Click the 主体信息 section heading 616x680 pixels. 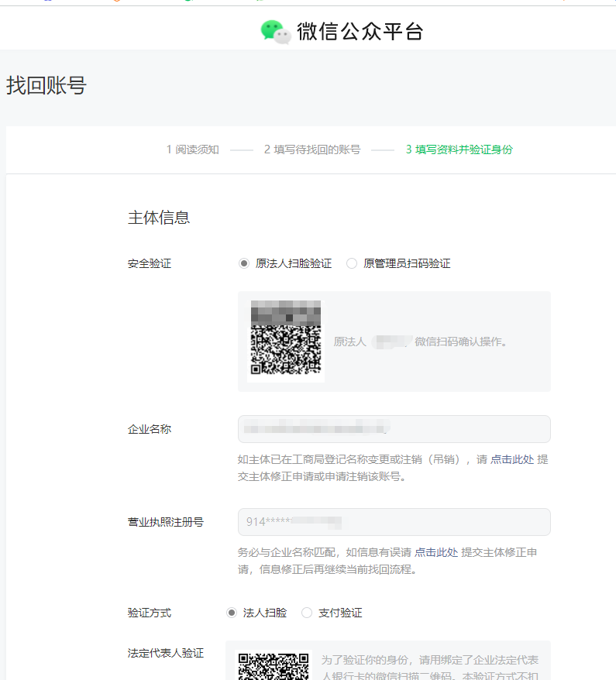[x=159, y=218]
